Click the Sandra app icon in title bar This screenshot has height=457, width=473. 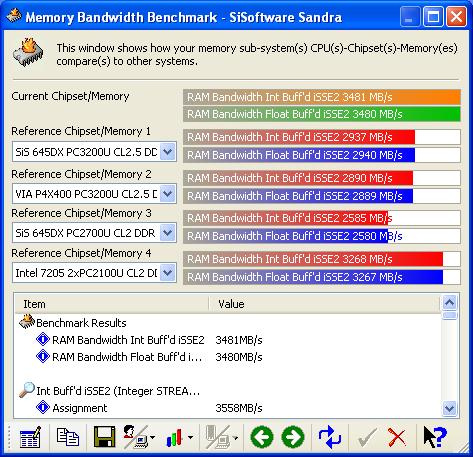click(x=14, y=16)
